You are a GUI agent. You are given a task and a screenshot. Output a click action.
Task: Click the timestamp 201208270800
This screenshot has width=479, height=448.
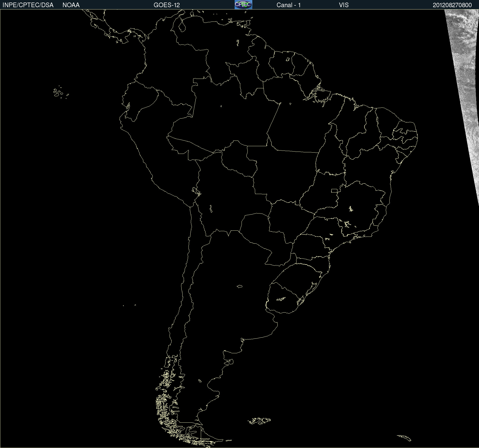pyautogui.click(x=452, y=5)
